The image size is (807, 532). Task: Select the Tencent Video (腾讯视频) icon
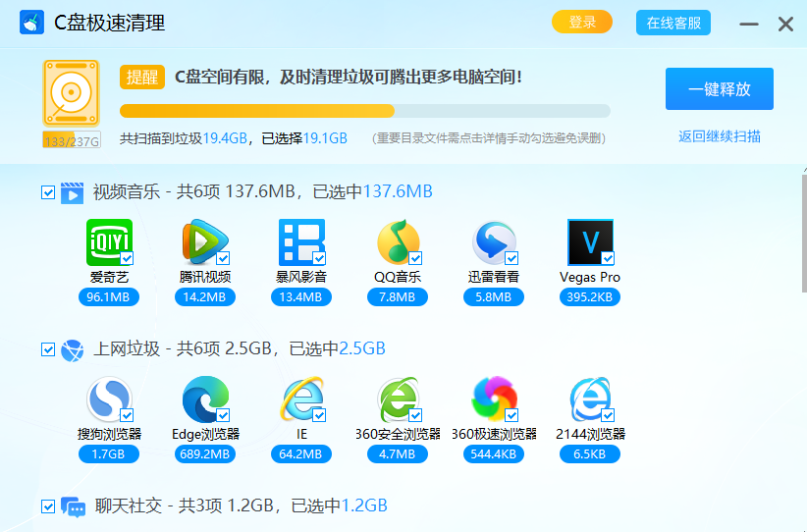(204, 242)
